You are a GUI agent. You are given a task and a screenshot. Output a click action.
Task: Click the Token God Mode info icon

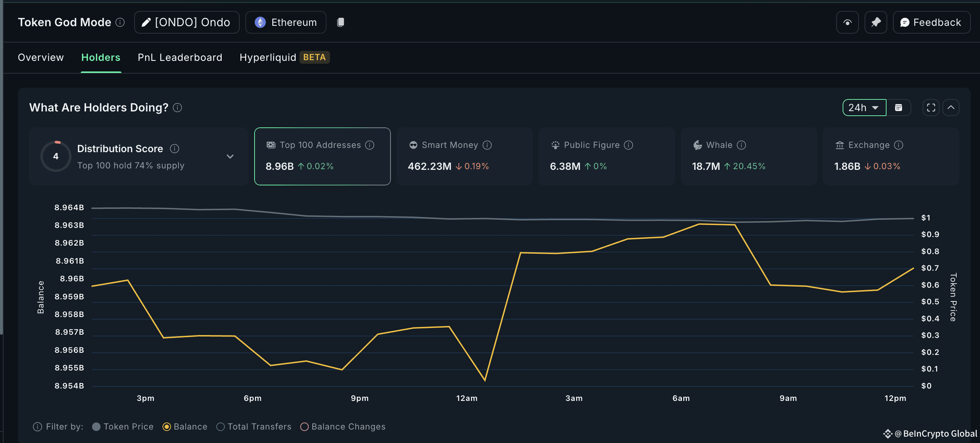tap(120, 22)
